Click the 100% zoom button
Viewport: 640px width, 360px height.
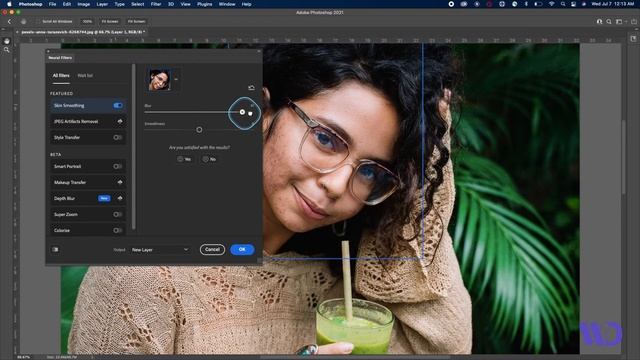point(87,21)
